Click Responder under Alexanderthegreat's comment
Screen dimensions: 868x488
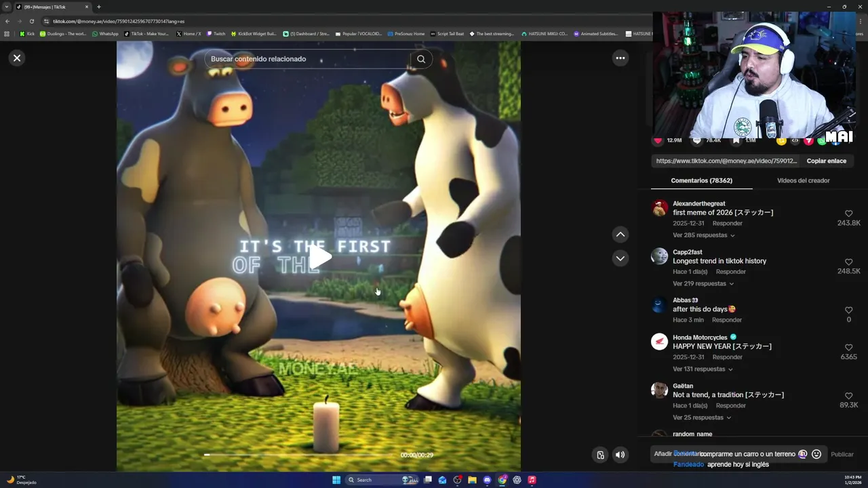(x=727, y=224)
